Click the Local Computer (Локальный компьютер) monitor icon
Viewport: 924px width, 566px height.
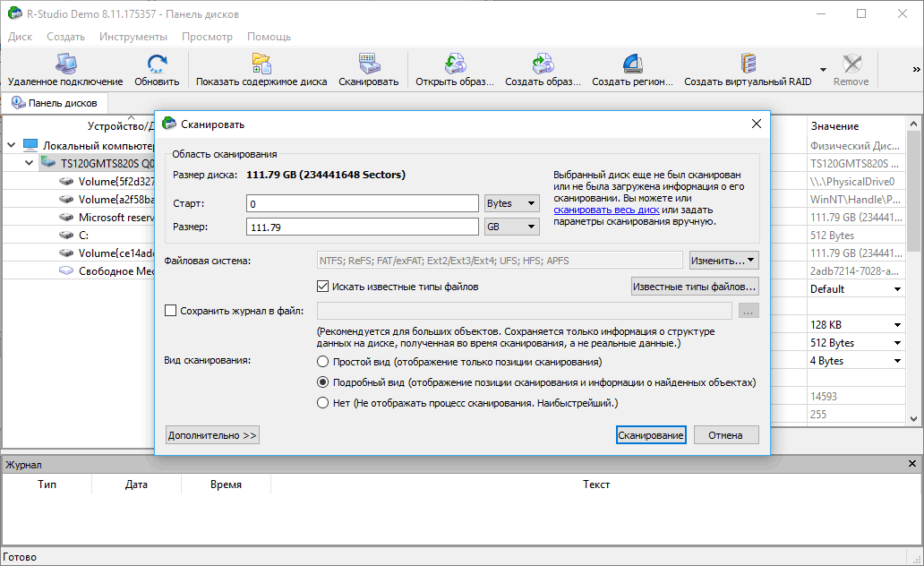click(30, 144)
